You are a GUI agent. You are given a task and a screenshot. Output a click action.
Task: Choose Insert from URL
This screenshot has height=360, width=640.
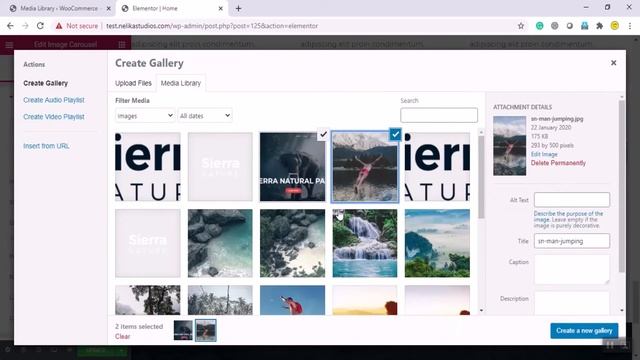[x=46, y=146]
